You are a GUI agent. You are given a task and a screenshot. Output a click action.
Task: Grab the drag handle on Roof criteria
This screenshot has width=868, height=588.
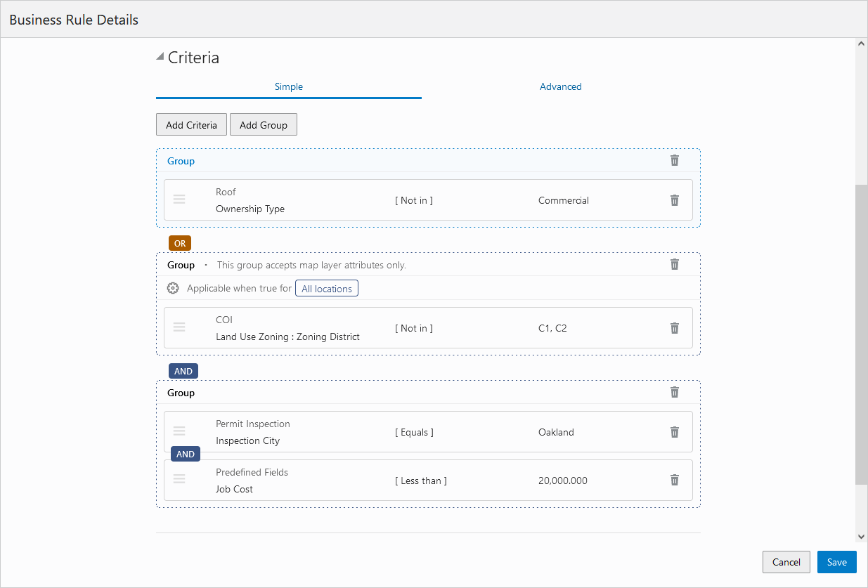point(179,200)
